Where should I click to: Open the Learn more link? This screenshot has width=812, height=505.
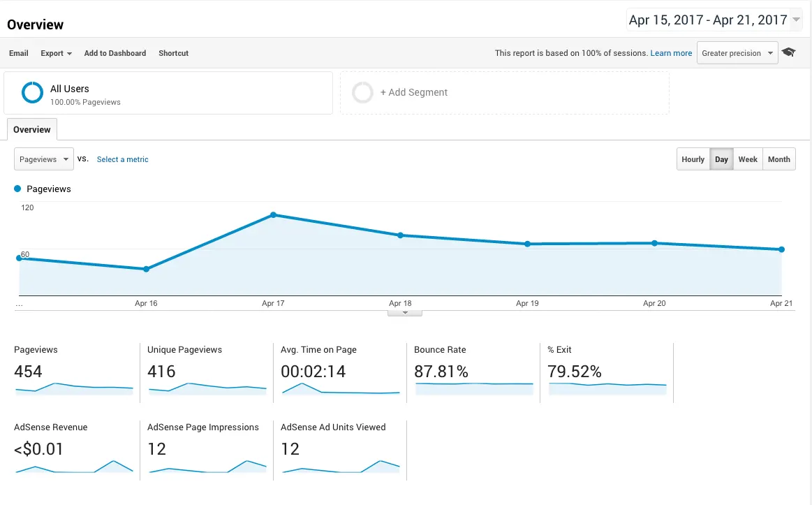coord(671,53)
